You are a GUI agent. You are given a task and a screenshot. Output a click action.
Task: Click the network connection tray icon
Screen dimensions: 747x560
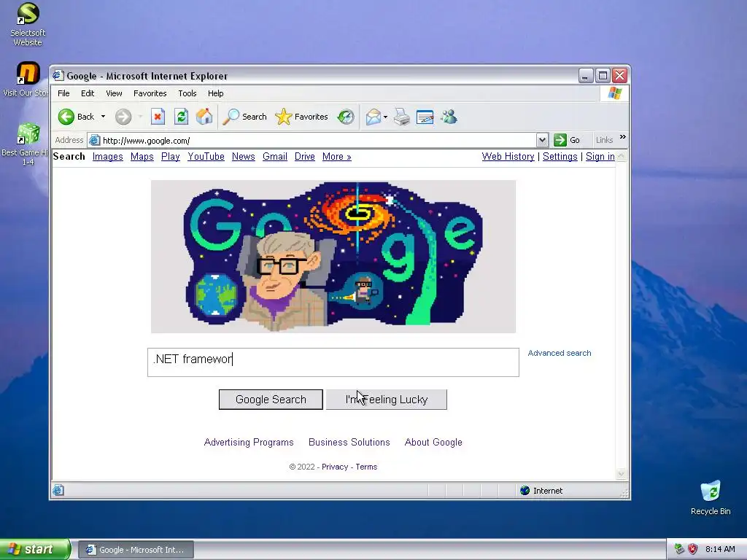(679, 549)
